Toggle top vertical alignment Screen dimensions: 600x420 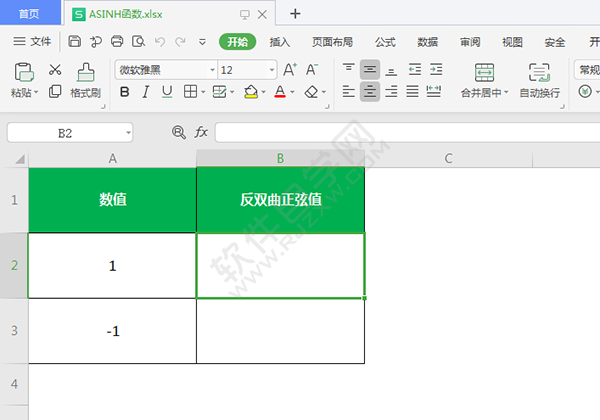pos(348,69)
